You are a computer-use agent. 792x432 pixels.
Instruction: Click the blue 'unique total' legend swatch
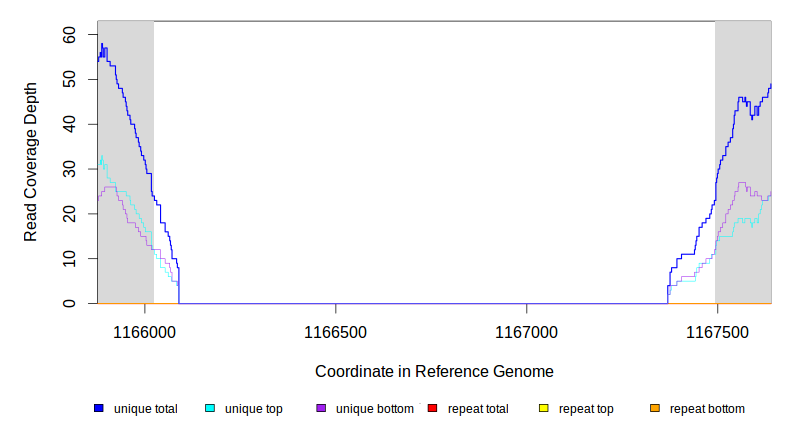(99, 409)
